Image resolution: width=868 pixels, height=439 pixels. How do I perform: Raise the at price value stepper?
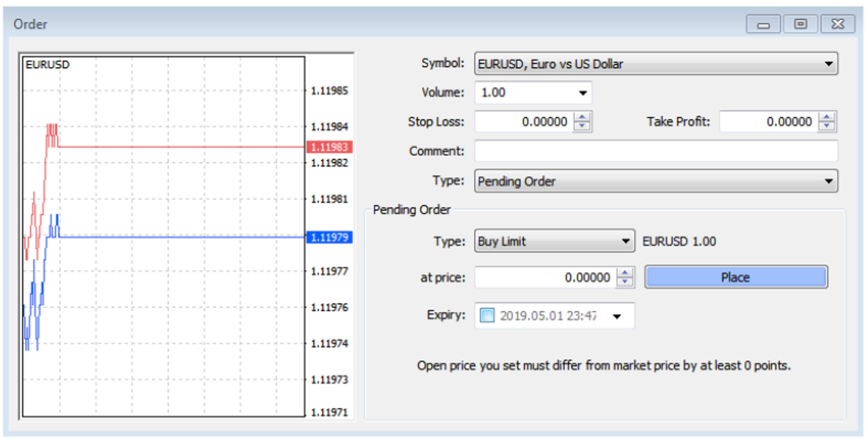pos(625,273)
